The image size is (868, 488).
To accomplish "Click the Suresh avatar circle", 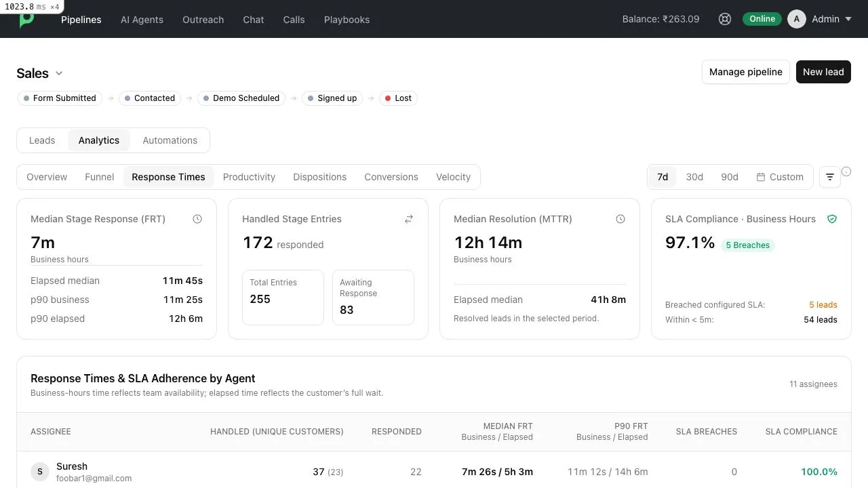I will pyautogui.click(x=40, y=472).
